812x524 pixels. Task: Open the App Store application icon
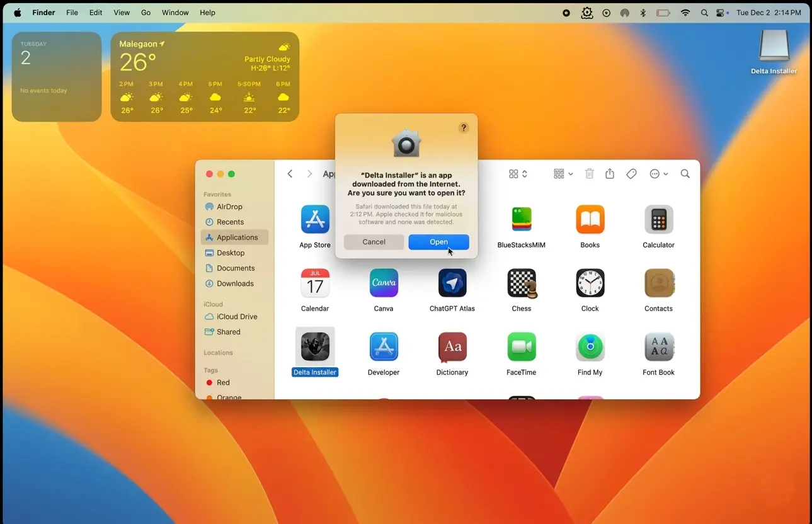[315, 220]
